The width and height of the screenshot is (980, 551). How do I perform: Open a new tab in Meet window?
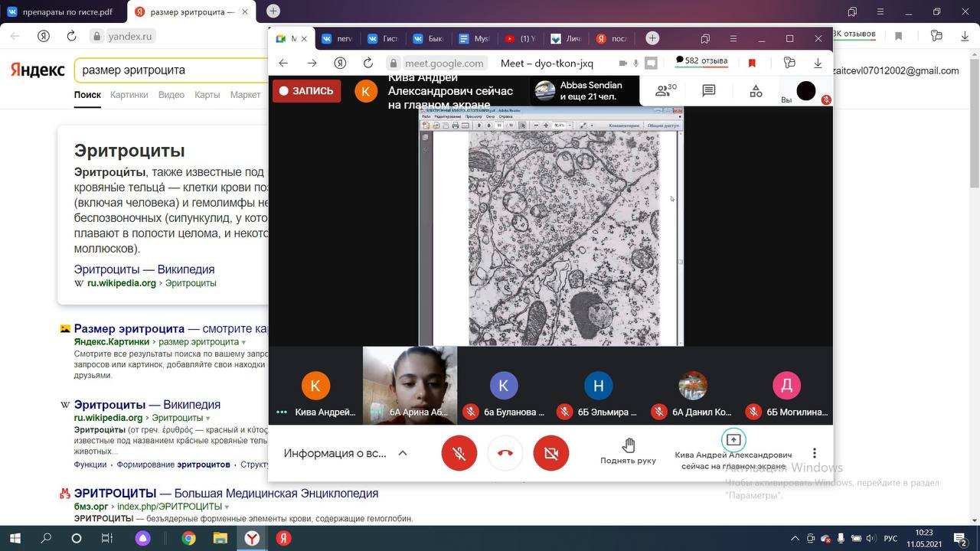pos(652,38)
